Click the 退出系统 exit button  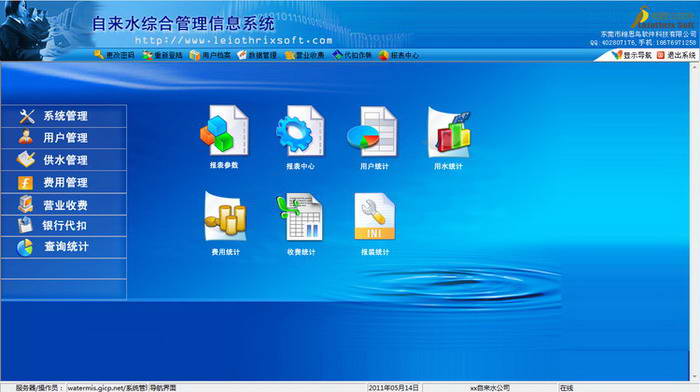(x=676, y=55)
